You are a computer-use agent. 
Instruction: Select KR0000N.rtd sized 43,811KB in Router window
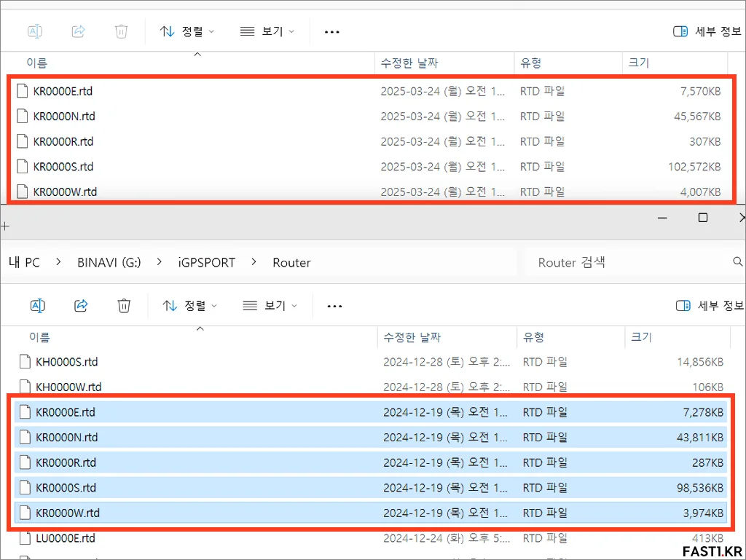(371, 438)
